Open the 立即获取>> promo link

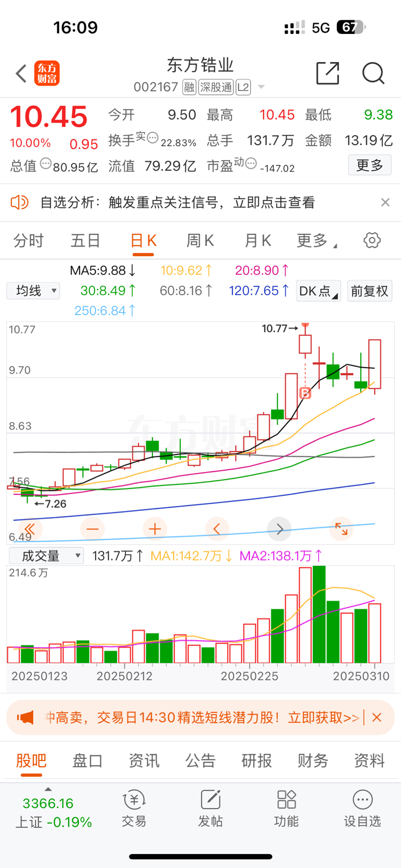point(324,718)
